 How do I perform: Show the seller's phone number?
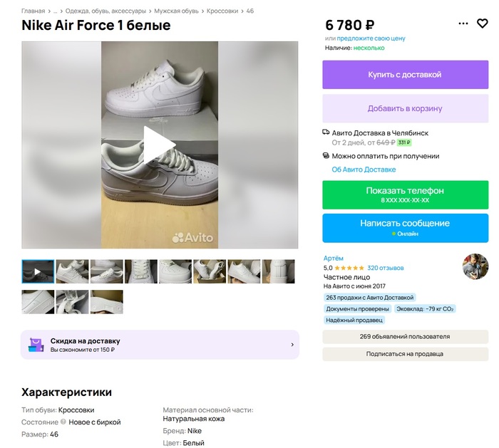pos(405,194)
